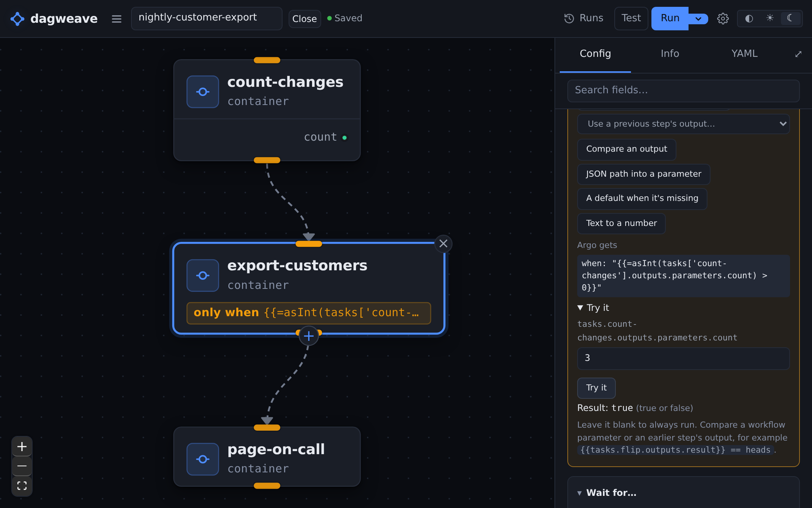The image size is (812, 508).
Task: Run the workflow
Action: (x=670, y=18)
